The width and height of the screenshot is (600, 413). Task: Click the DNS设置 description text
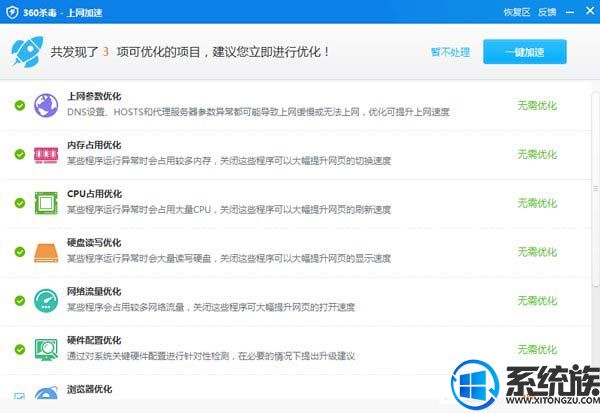point(258,112)
